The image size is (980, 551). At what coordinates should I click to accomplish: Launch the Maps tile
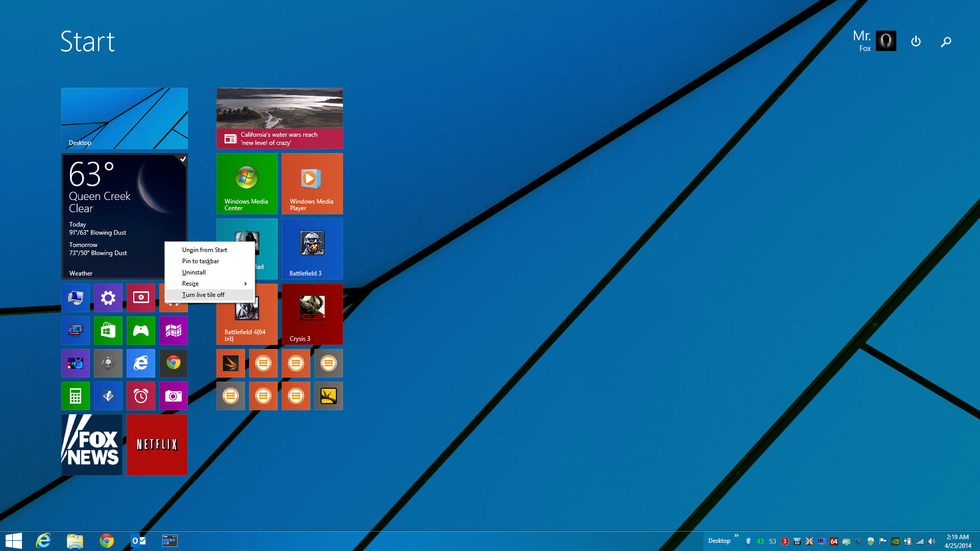pyautogui.click(x=174, y=331)
